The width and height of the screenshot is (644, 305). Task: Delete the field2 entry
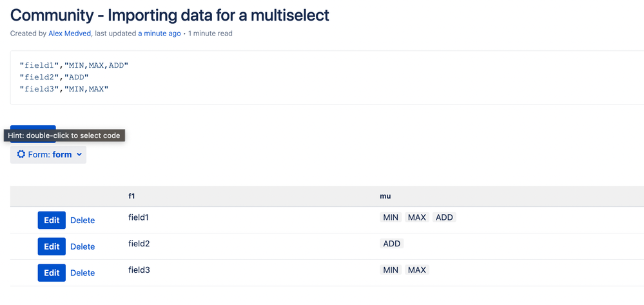[x=83, y=247]
